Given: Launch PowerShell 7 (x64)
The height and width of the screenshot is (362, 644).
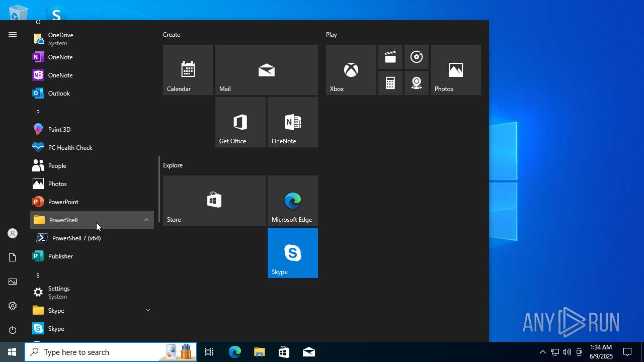Looking at the screenshot, I should 92,238.
